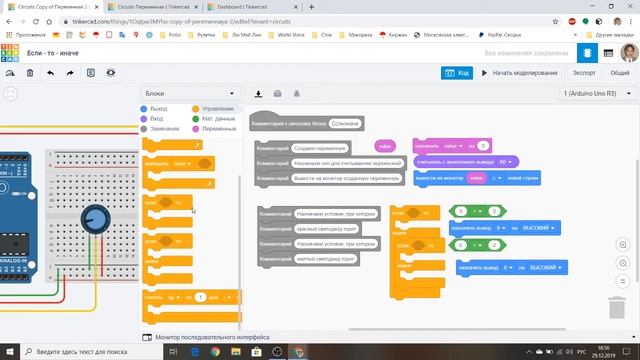640x360 pixels.
Task: Click the Монитор последовательного интерфейса label
Action: tap(212, 337)
